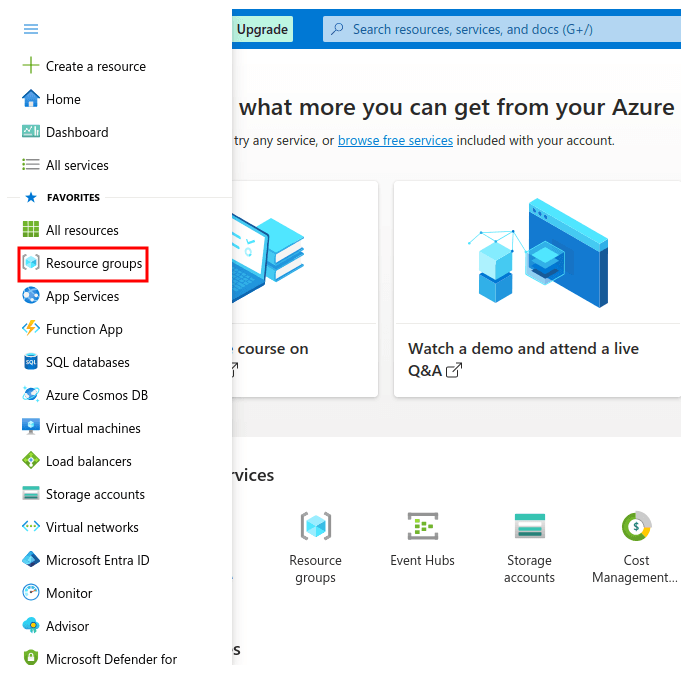Image resolution: width=694 pixels, height=677 pixels.
Task: Collapse the portal menu via hamburger icon
Action: [x=31, y=29]
